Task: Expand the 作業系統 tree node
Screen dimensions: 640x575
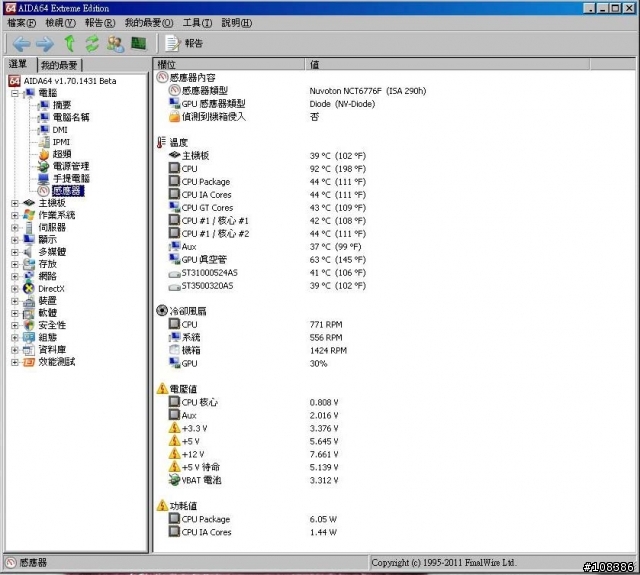Action: (15, 215)
